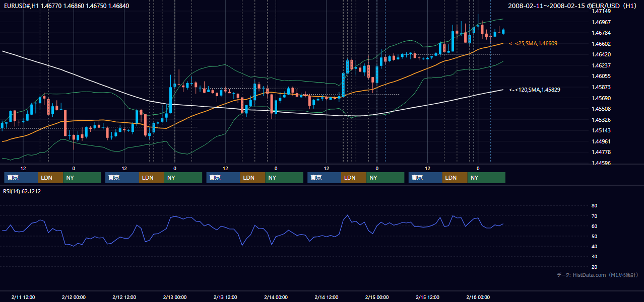The image size is (644, 302).
Task: Click price axis value 1.46420
Action: pos(601,54)
